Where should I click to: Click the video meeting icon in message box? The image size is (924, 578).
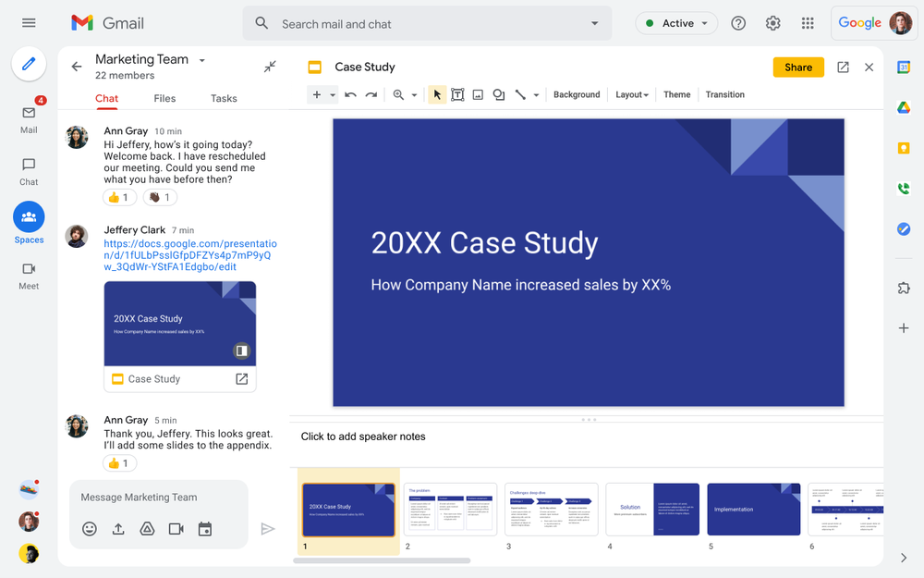click(176, 529)
